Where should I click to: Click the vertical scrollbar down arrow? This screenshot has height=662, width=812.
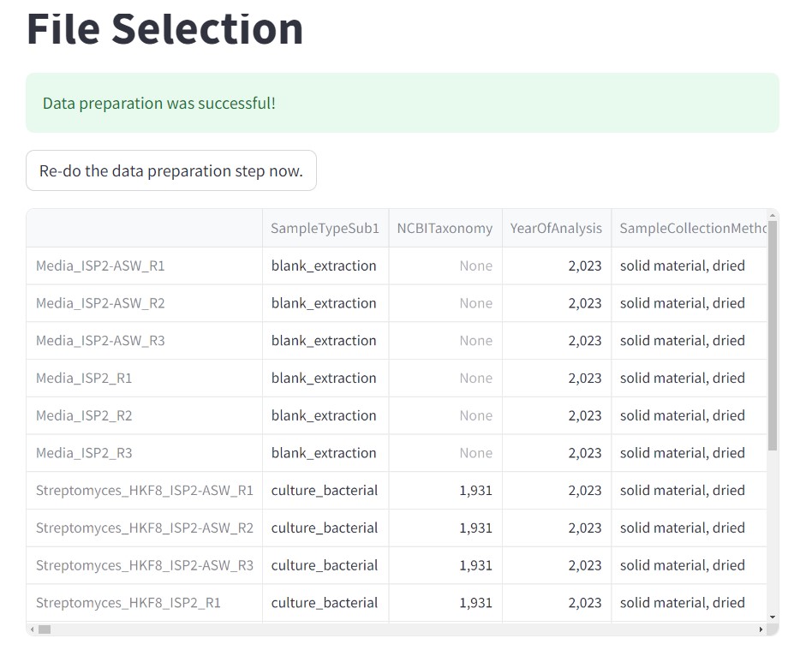click(x=773, y=617)
